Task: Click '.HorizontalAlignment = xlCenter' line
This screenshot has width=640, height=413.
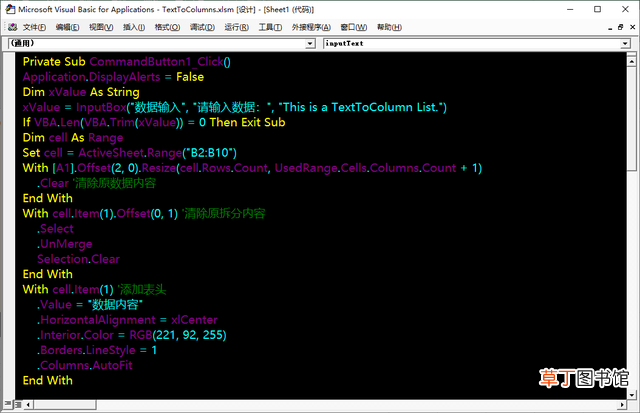Action: tap(127, 320)
